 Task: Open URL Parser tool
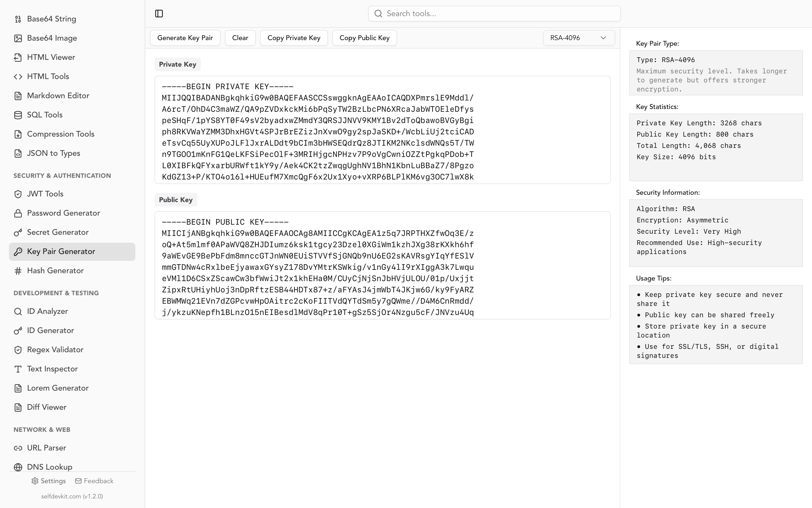[72, 448]
